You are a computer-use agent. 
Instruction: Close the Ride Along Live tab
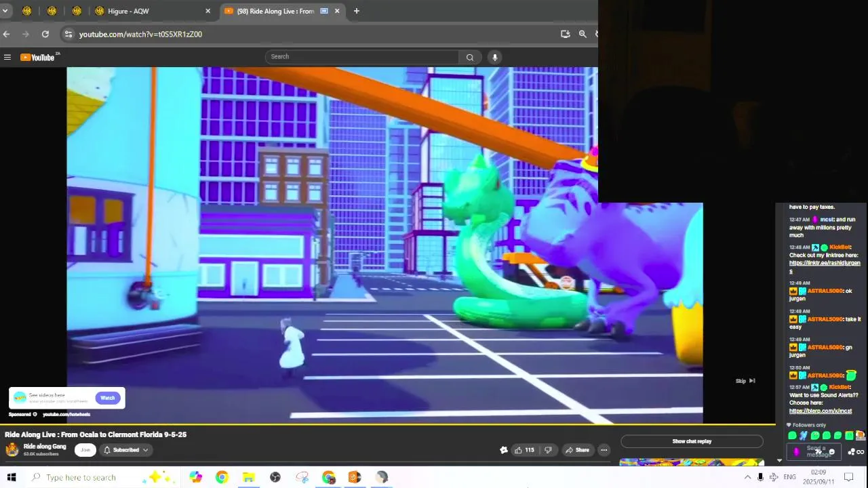click(337, 11)
